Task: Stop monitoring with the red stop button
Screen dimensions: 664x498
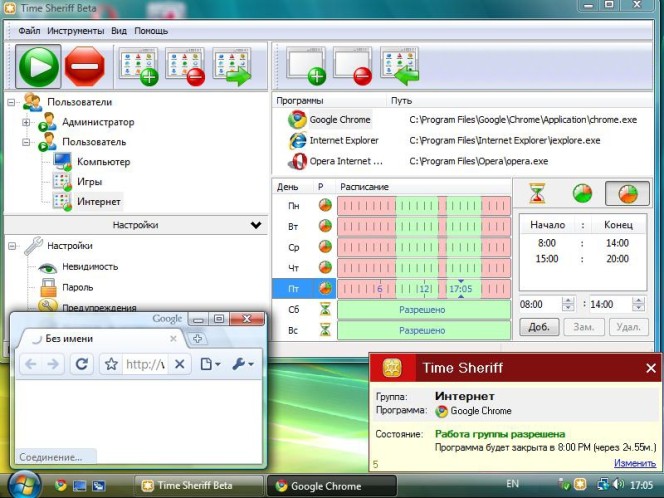Action: point(85,67)
